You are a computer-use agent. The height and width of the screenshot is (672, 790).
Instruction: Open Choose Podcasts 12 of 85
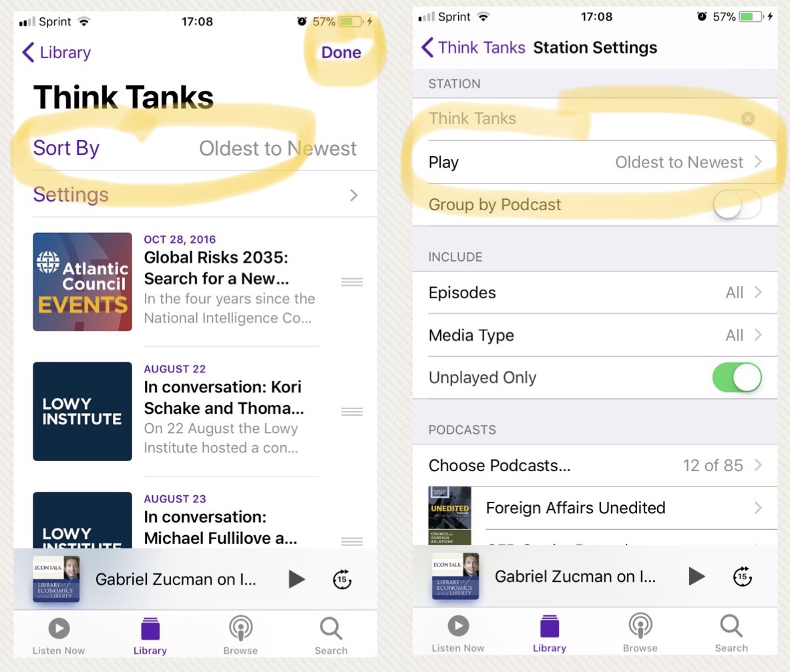[x=595, y=465]
